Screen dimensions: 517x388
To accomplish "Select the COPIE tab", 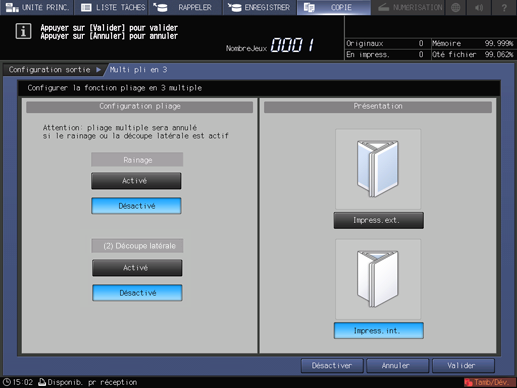I will click(334, 7).
